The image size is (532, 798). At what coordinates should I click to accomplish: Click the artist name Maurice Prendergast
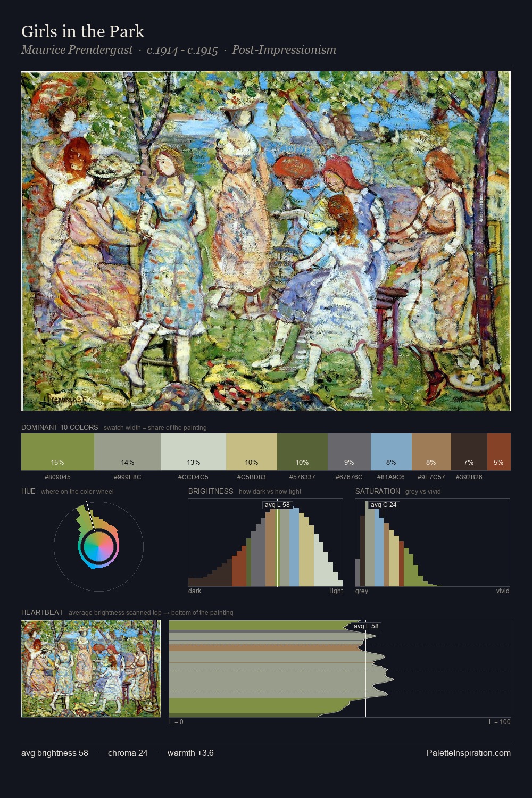pyautogui.click(x=77, y=50)
